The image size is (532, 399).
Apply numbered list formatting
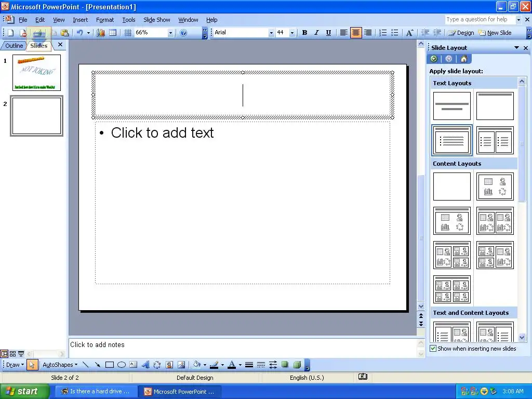383,33
